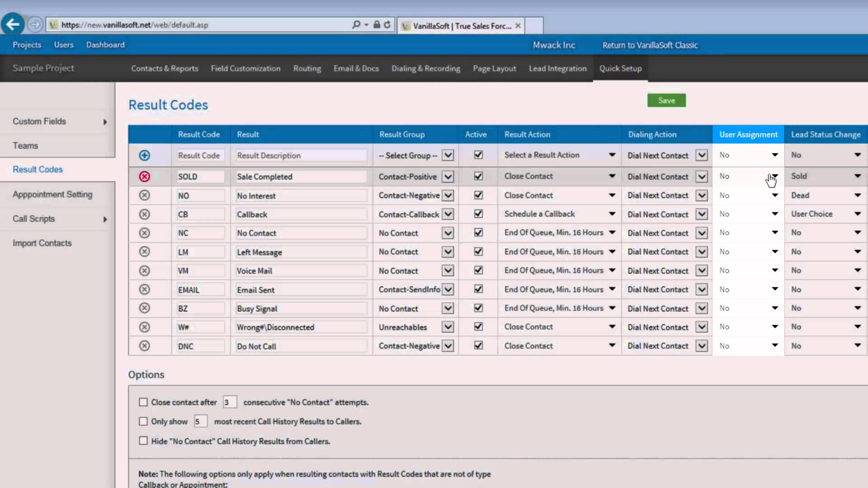This screenshot has height=488, width=868.
Task: Open the Page Layout menu
Action: [x=494, y=68]
